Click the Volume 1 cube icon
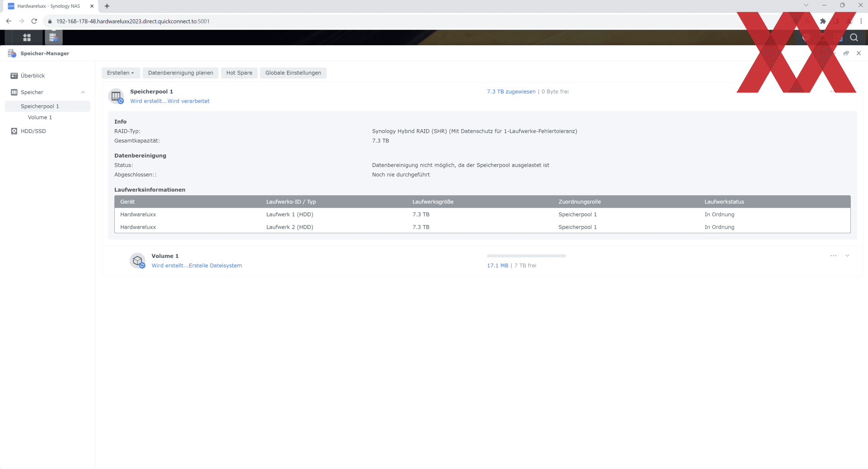The height and width of the screenshot is (469, 868). [x=137, y=261]
